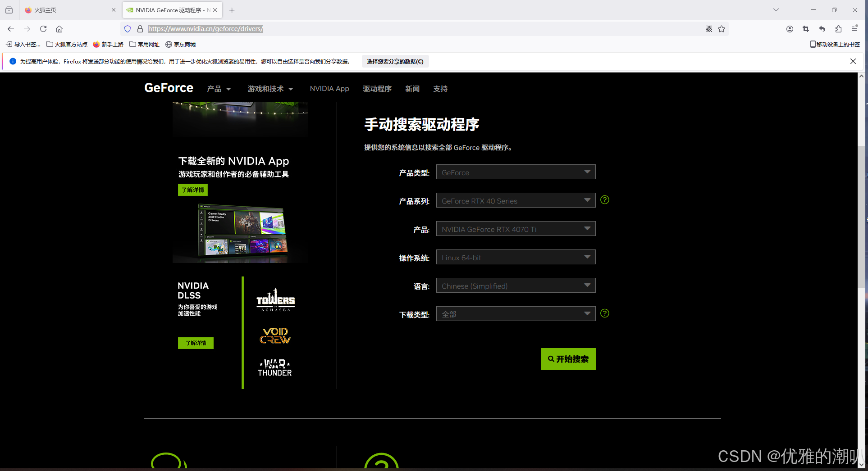This screenshot has width=868, height=471.
Task: Click the site security padlock icon
Action: point(140,29)
